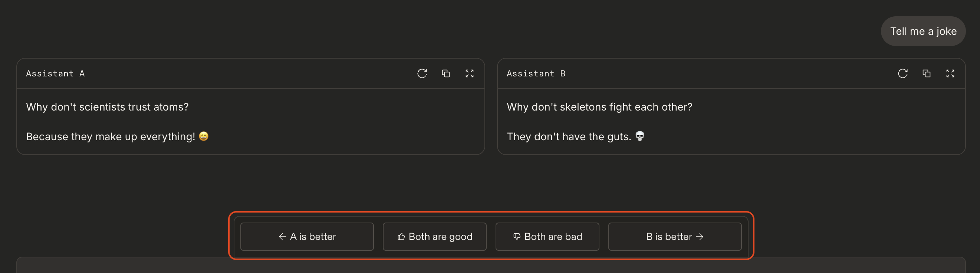Click the Assistant B header label

tap(536, 73)
